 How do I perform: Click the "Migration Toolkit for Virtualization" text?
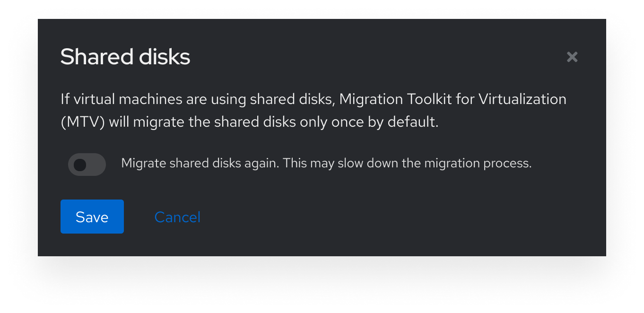coord(453,99)
